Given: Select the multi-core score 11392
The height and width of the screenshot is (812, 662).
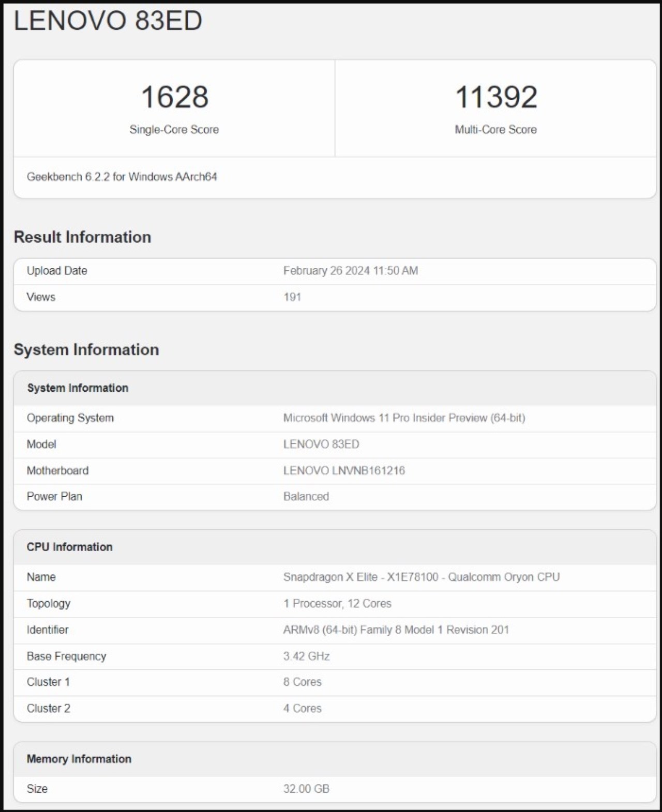Looking at the screenshot, I should pyautogui.click(x=496, y=97).
